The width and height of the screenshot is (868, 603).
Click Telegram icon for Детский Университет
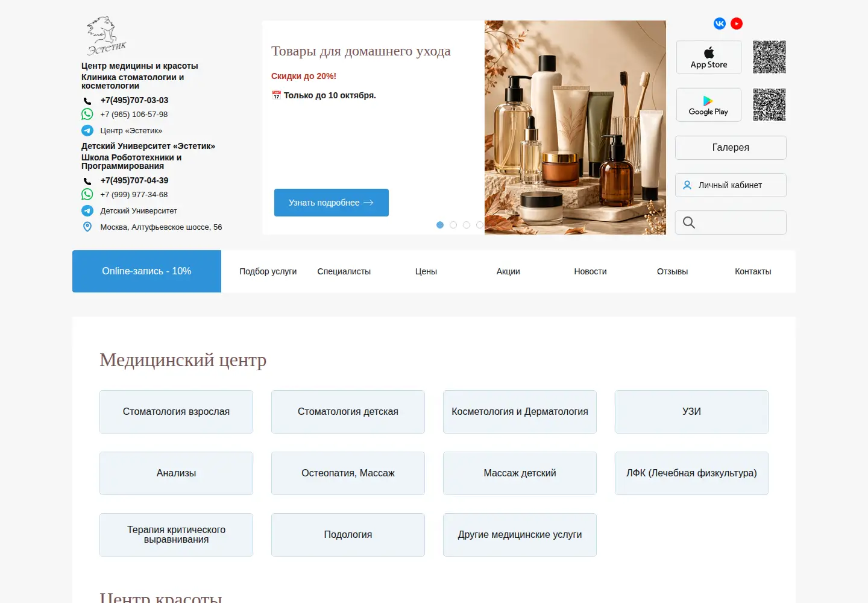click(x=87, y=210)
